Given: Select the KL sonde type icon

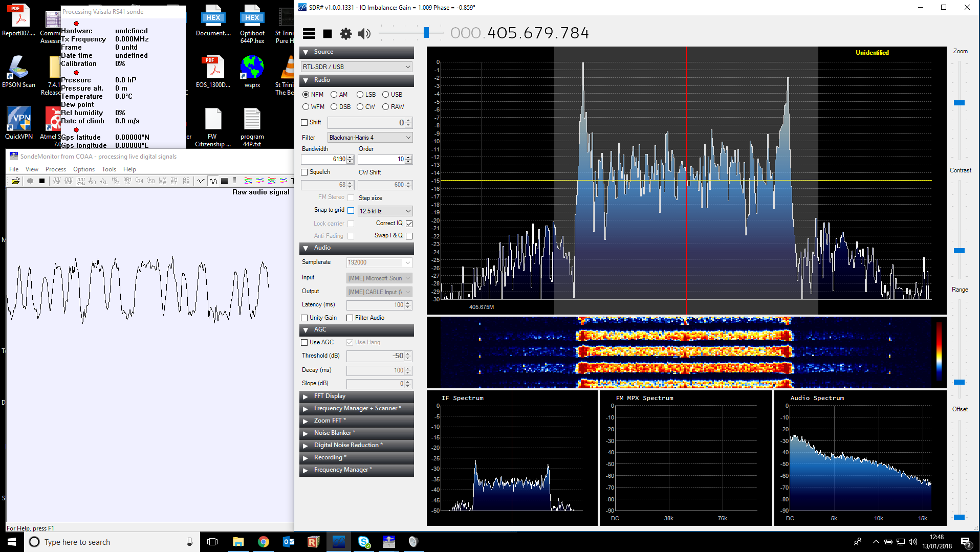Looking at the screenshot, I should (104, 181).
